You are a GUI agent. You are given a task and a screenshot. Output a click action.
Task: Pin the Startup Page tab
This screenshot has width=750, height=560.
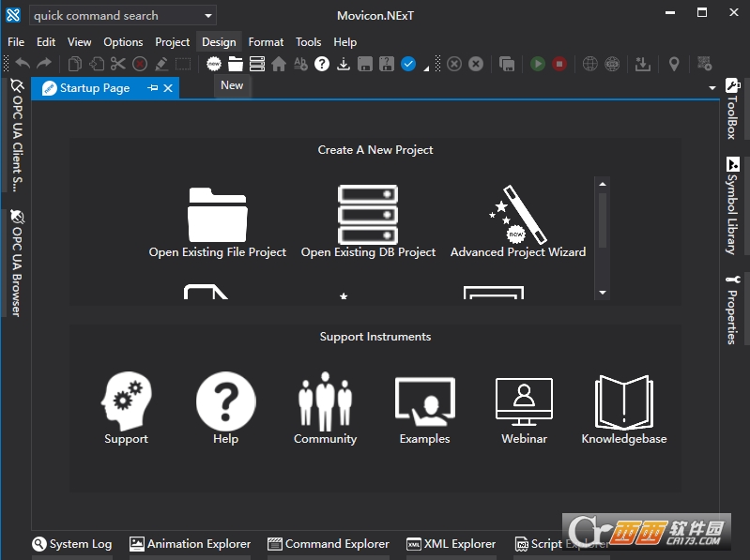153,88
